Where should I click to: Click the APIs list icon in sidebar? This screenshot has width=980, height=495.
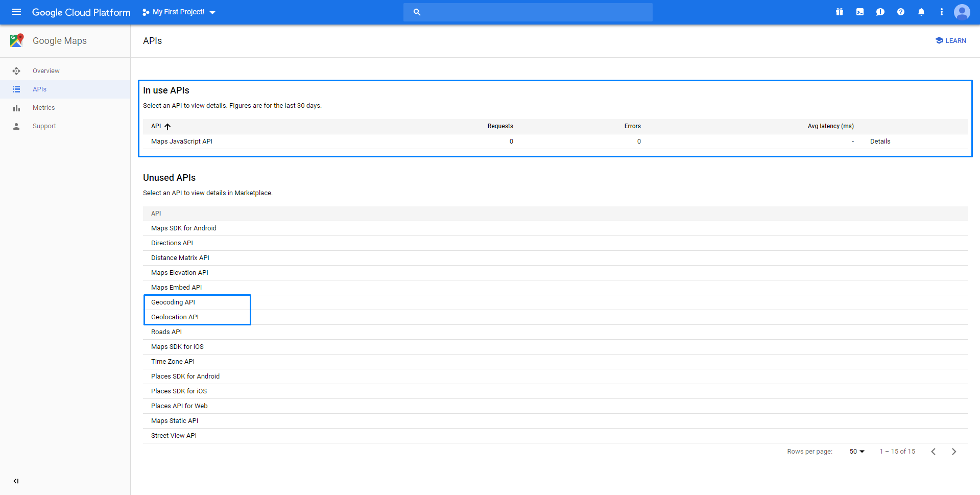(16, 89)
